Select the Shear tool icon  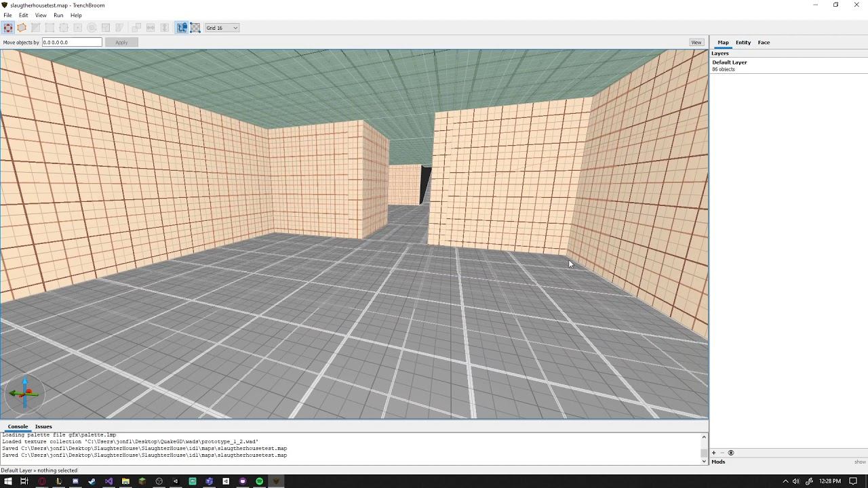[119, 28]
